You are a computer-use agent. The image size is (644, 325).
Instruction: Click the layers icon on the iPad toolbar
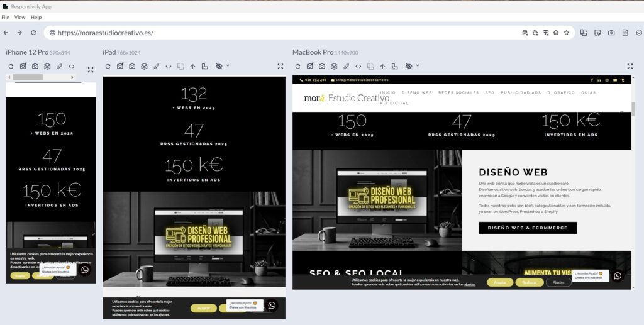tap(144, 66)
